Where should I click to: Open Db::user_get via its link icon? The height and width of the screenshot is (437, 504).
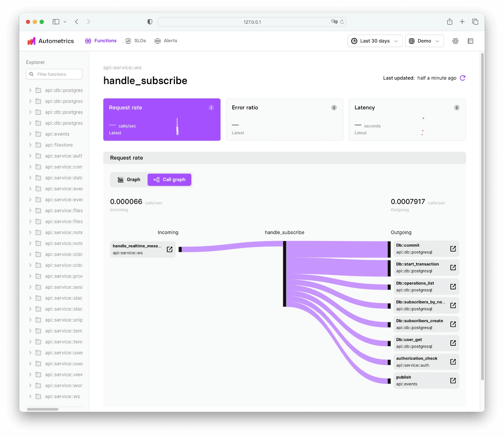(x=453, y=343)
